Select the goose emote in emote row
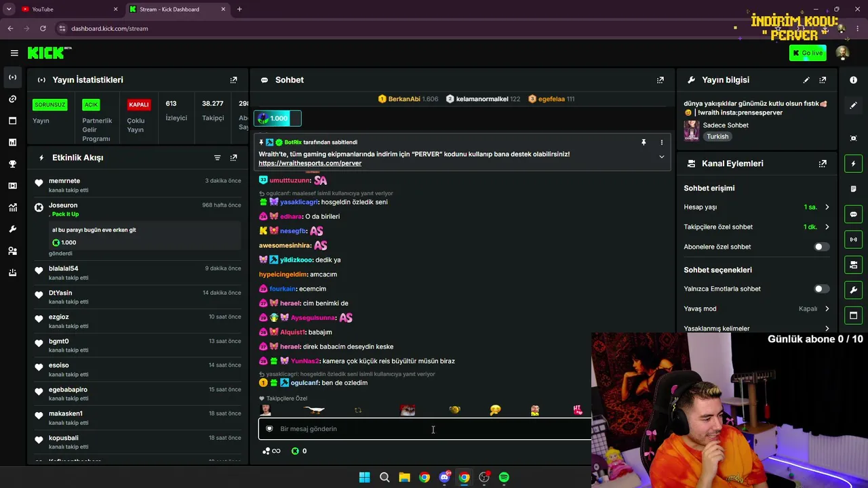The width and height of the screenshot is (868, 488). [315, 410]
